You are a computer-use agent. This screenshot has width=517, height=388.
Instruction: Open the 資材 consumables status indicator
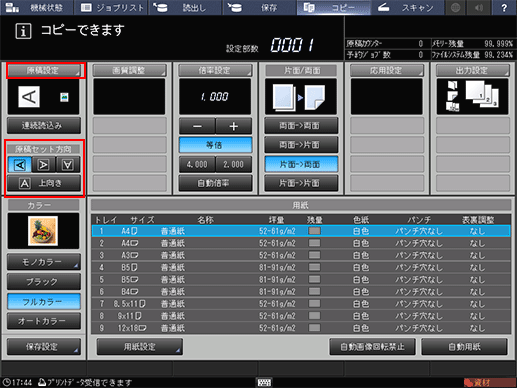pyautogui.click(x=490, y=382)
